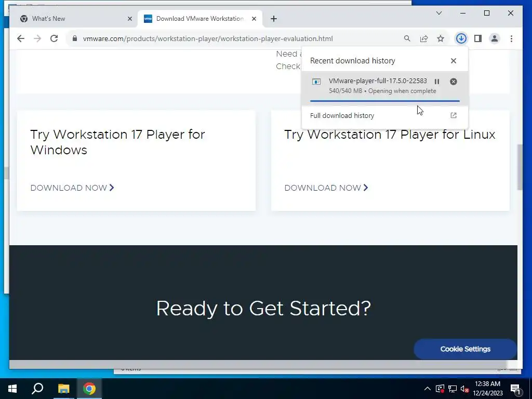Click the download progress bar
The width and height of the screenshot is (532, 399).
coord(385,101)
